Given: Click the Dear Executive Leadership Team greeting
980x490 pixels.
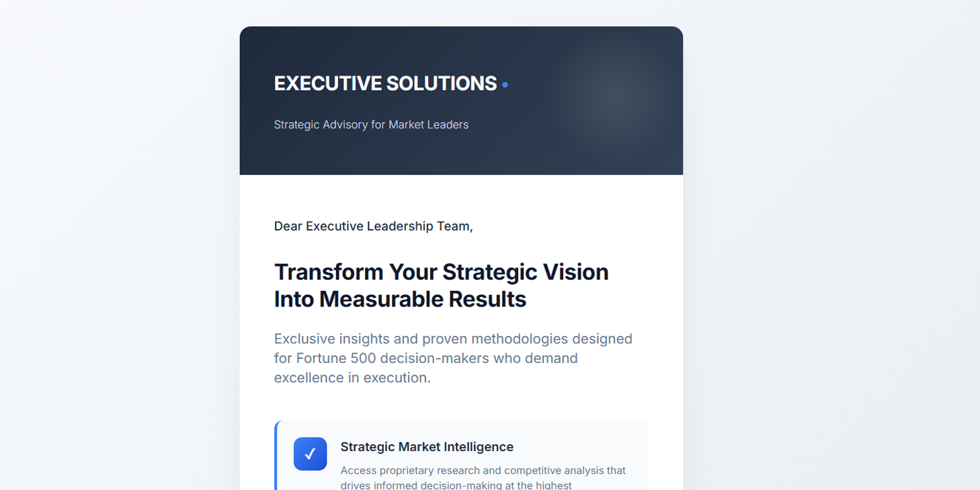Looking at the screenshot, I should point(373,226).
